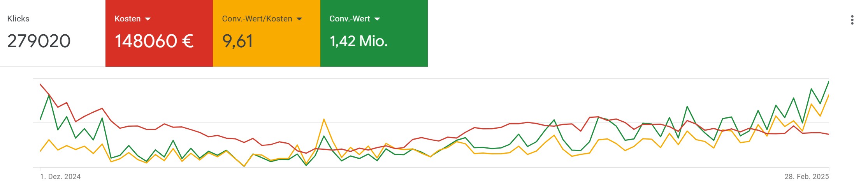Click the green line's final peak at chart end
This screenshot has height=186, width=868.
[x=828, y=81]
